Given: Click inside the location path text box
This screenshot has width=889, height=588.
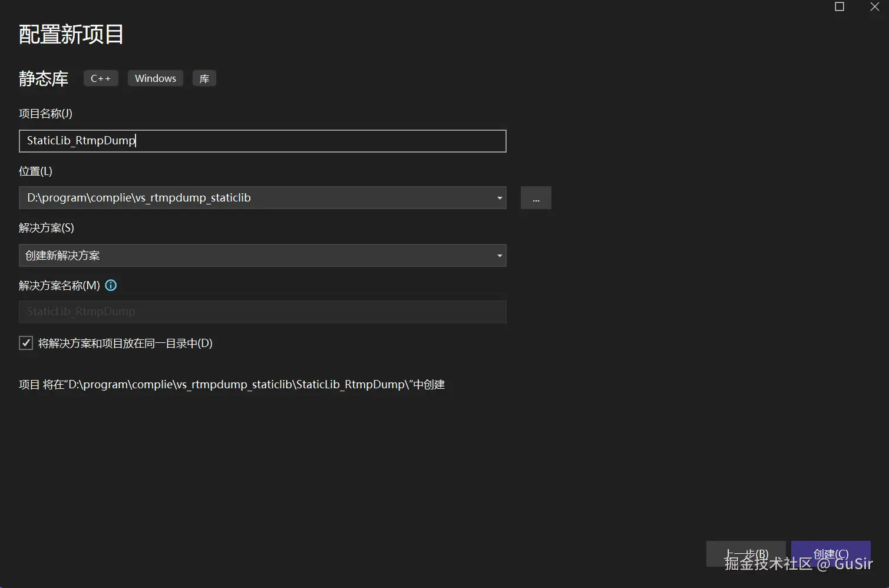Looking at the screenshot, I should pos(253,198).
